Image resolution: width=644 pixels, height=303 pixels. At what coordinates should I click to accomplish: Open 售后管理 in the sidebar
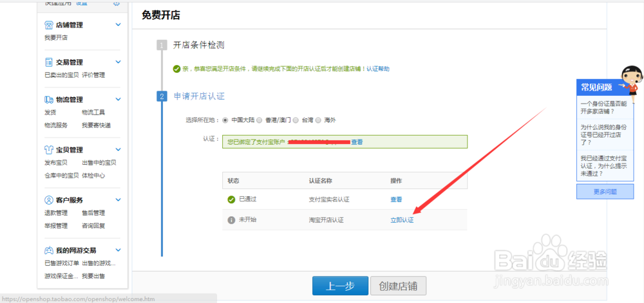tap(93, 213)
